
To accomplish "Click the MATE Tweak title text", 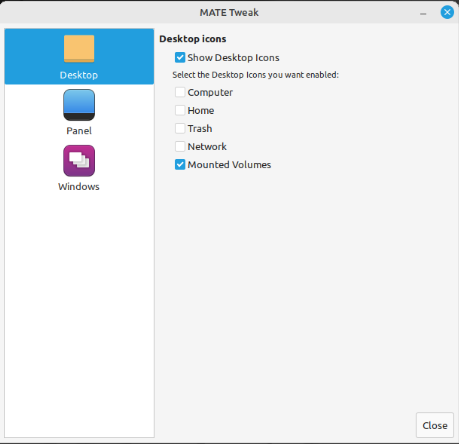I will point(229,13).
